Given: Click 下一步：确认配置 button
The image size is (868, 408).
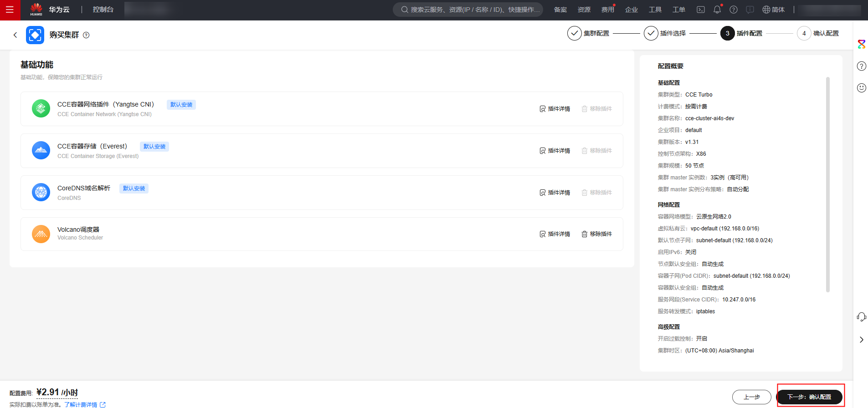Looking at the screenshot, I should 810,397.
